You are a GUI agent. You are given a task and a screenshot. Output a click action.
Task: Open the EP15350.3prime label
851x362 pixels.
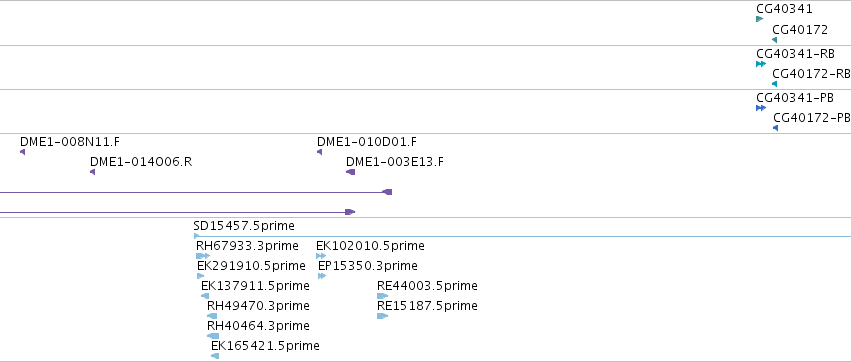pyautogui.click(x=368, y=266)
